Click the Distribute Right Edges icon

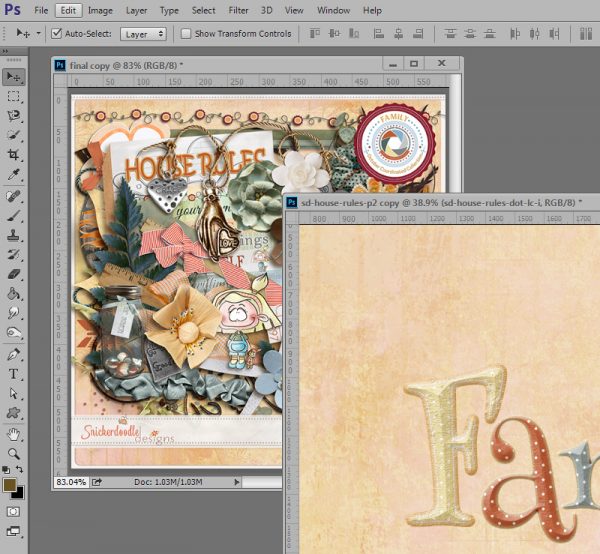554,34
